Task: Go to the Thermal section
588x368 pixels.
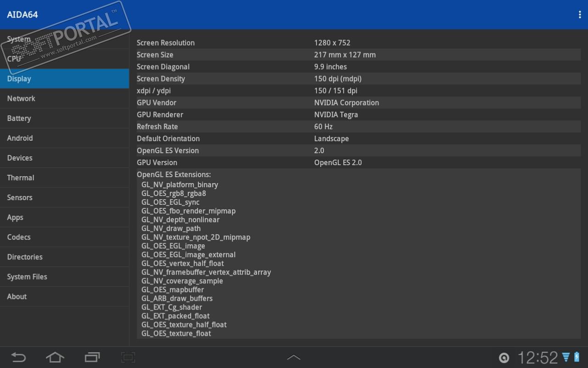Action: (x=64, y=178)
